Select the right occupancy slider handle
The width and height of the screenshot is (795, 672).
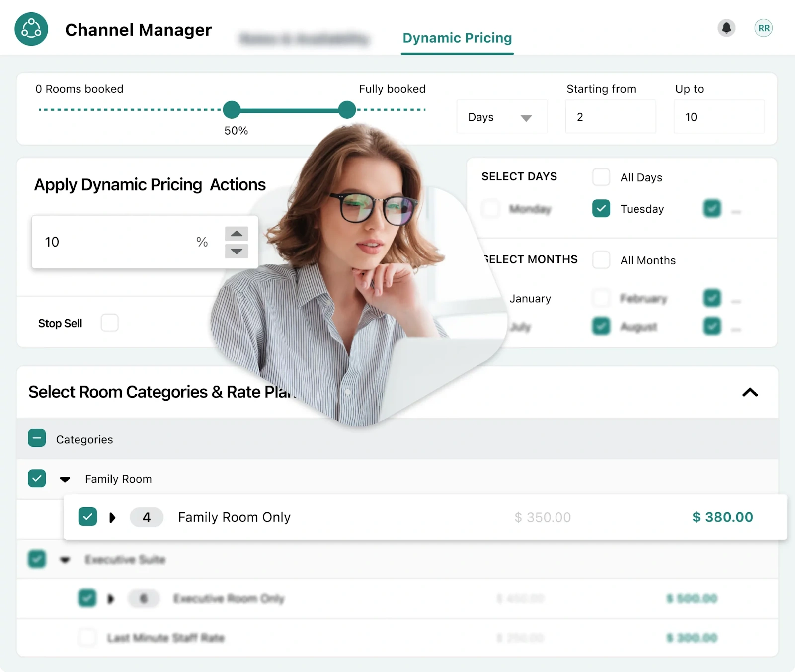(347, 109)
